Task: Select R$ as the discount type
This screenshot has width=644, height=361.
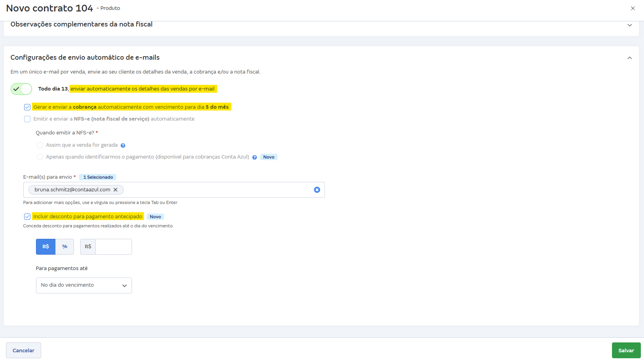Action: pos(45,246)
